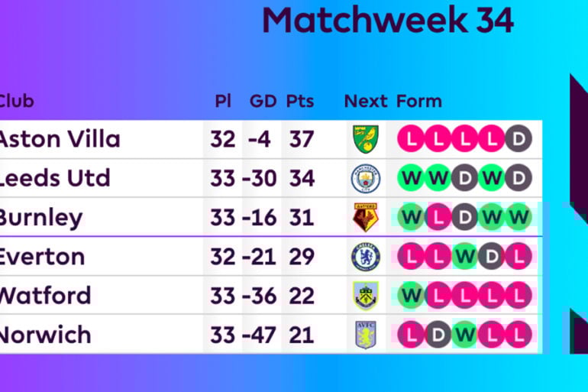Click the Matchweek 34 title
Image resolution: width=588 pixels, height=392 pixels.
coord(388,21)
